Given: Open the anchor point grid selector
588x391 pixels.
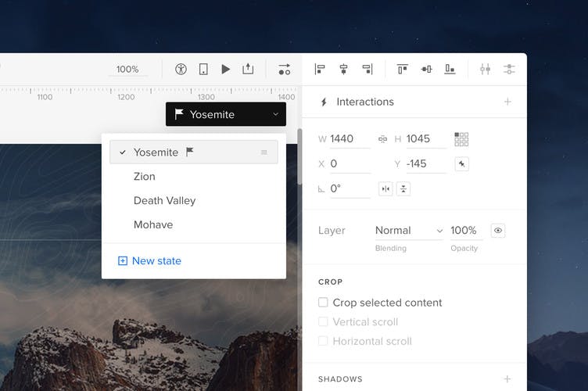Looking at the screenshot, I should [x=461, y=139].
